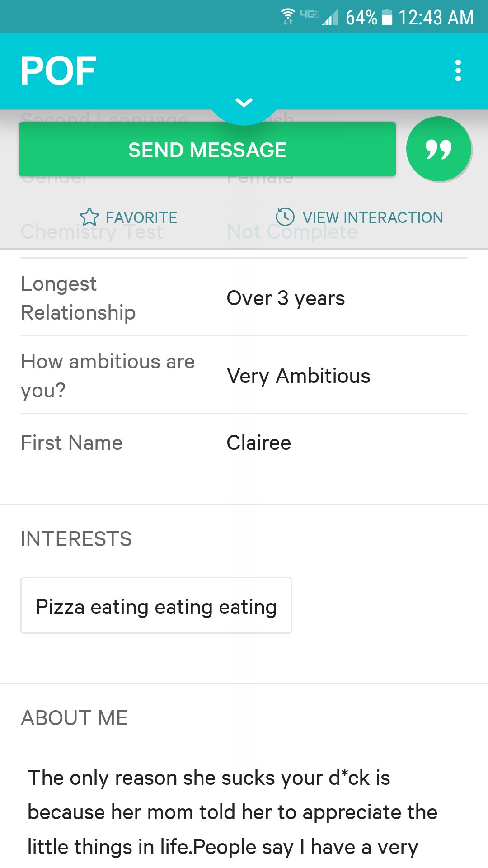Select the Pizza eating interest tag
The image size is (488, 868).
[156, 606]
